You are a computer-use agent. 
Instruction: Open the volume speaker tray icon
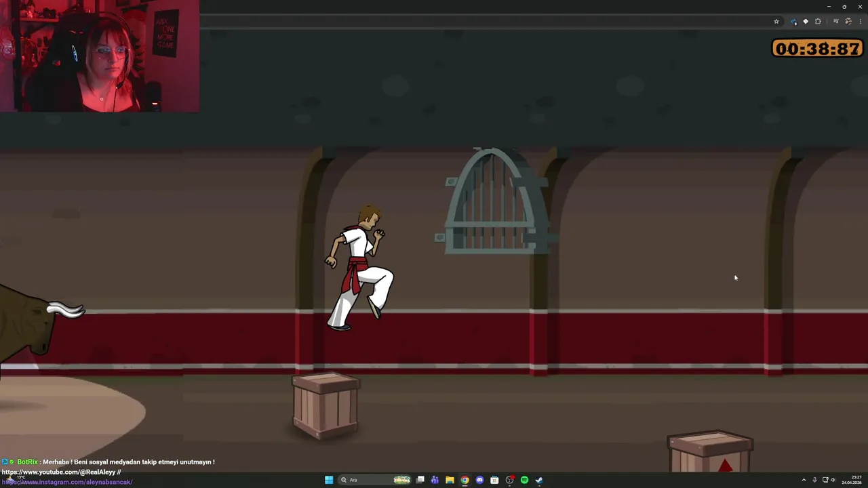tap(833, 480)
